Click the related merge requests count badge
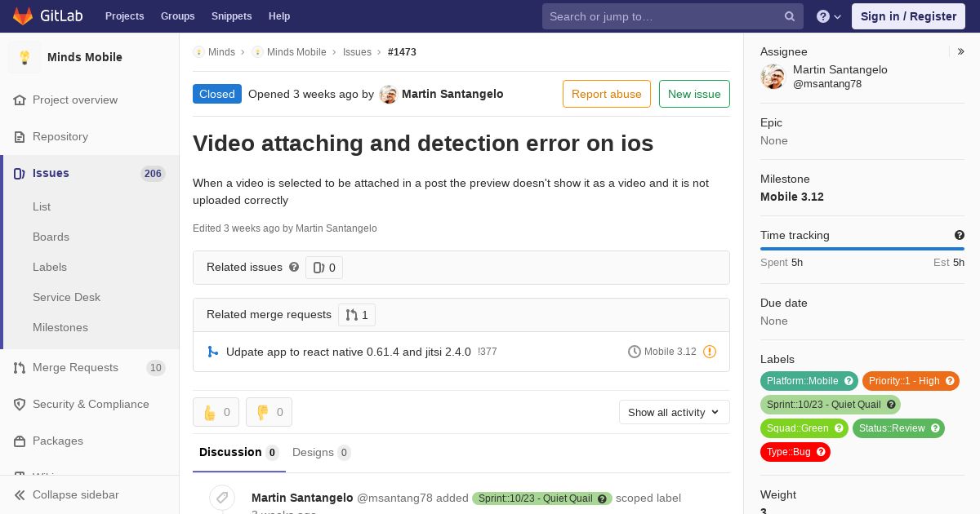The width and height of the screenshot is (980, 514). (357, 315)
